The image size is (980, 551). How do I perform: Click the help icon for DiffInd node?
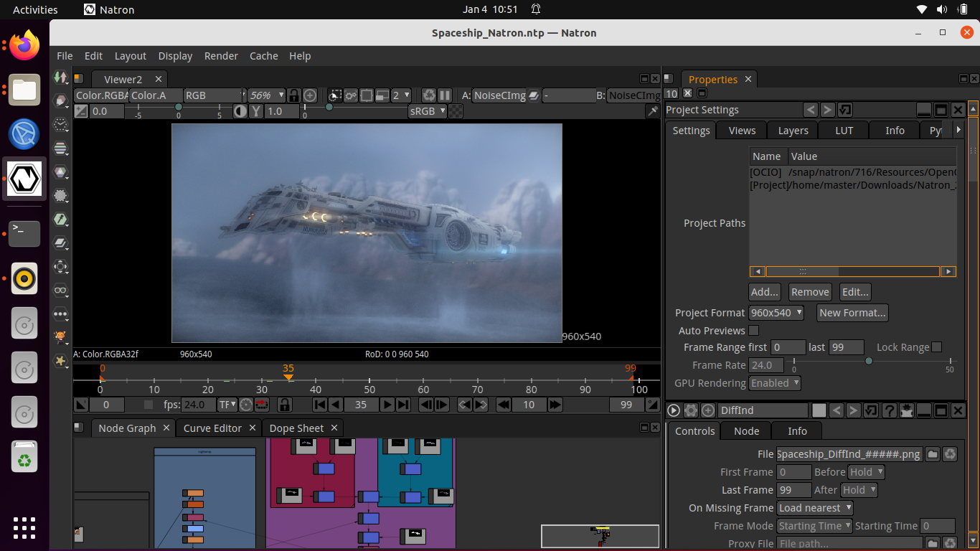[888, 410]
